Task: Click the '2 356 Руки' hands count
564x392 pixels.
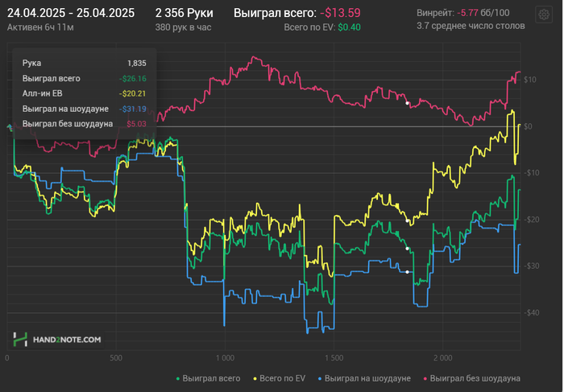Action: [x=185, y=13]
